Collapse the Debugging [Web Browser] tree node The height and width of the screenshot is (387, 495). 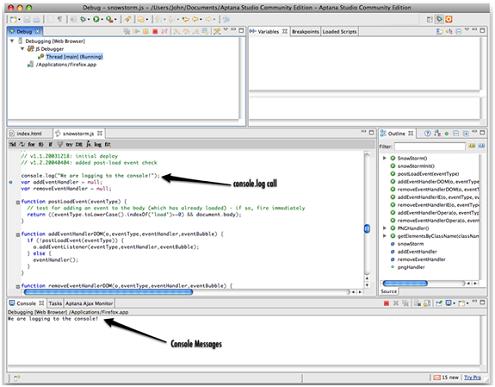tap(12, 41)
